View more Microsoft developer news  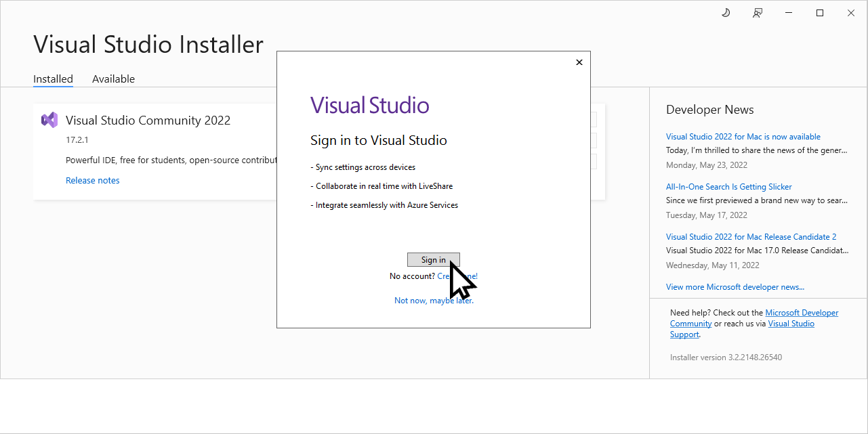tap(735, 287)
